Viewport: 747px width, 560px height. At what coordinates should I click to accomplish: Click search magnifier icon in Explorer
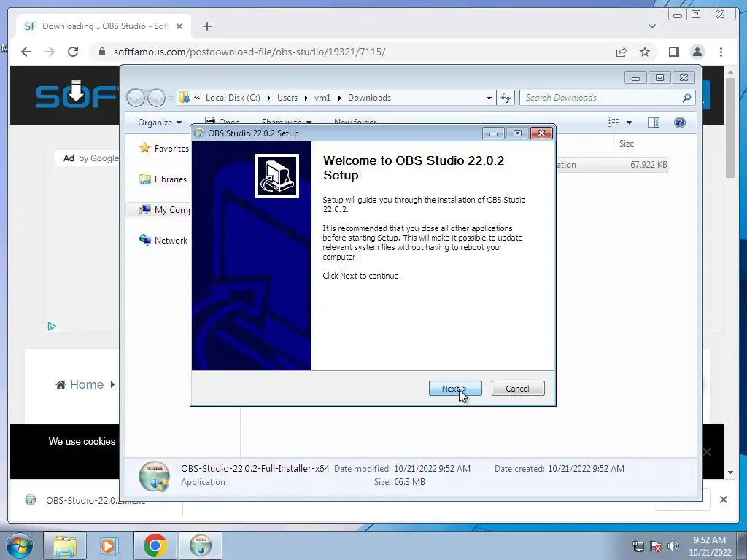(x=686, y=98)
